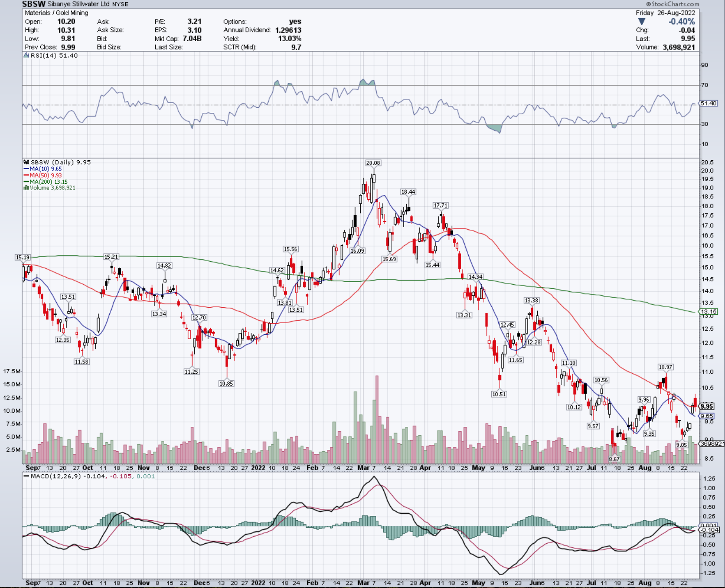Click the EPS value 3.10
This screenshot has width=725, height=588.
[194, 30]
